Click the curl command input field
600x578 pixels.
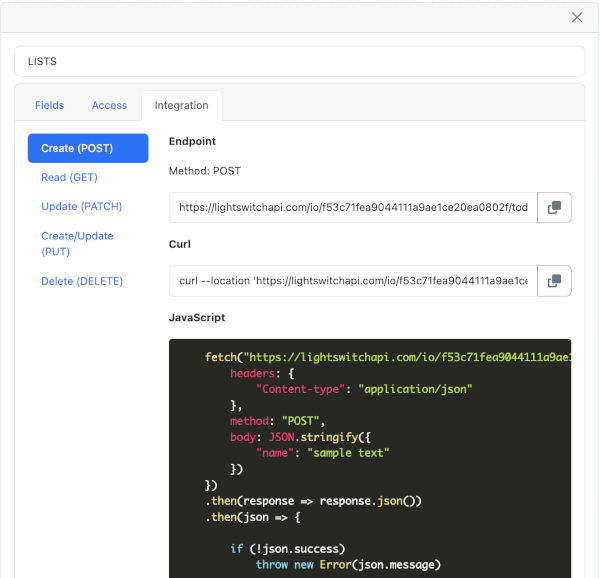pyautogui.click(x=353, y=281)
